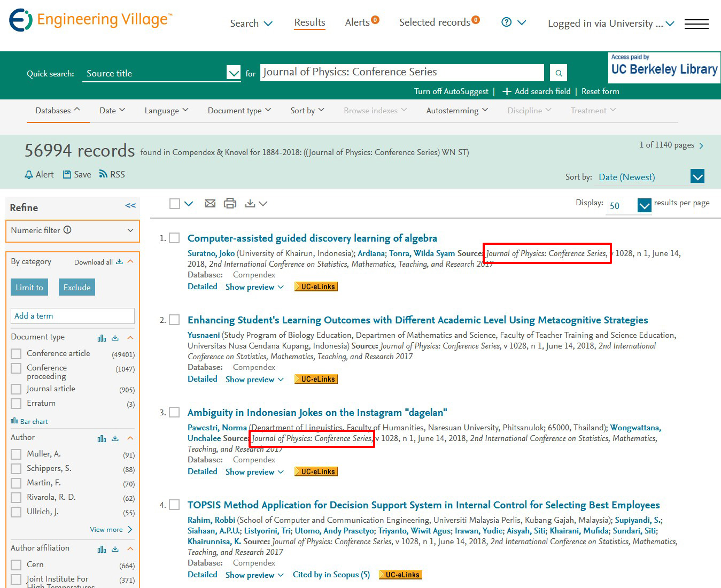Open the hamburger menu icon
The image size is (721, 588).
coord(696,24)
